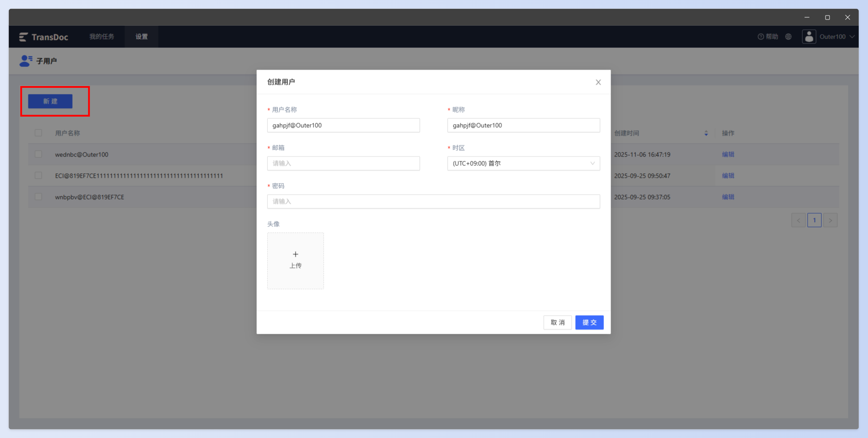868x438 pixels.
Task: Open the 时区 timezone dropdown
Action: pyautogui.click(x=524, y=164)
